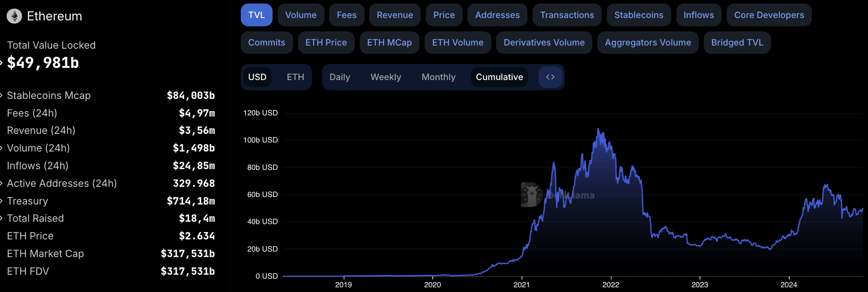Click the 120b USD y-axis label
This screenshot has height=292, width=868.
[x=260, y=113]
